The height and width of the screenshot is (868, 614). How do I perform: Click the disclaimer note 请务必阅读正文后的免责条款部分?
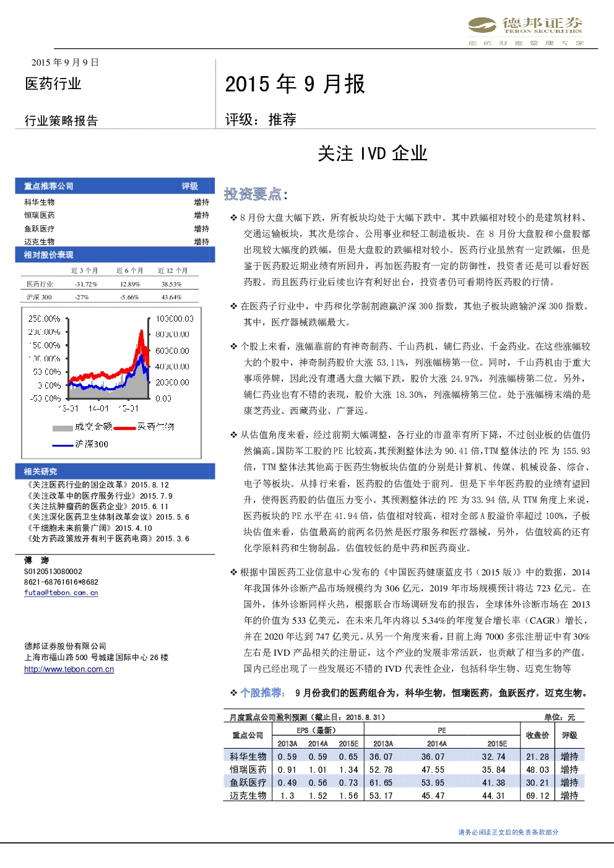click(508, 833)
